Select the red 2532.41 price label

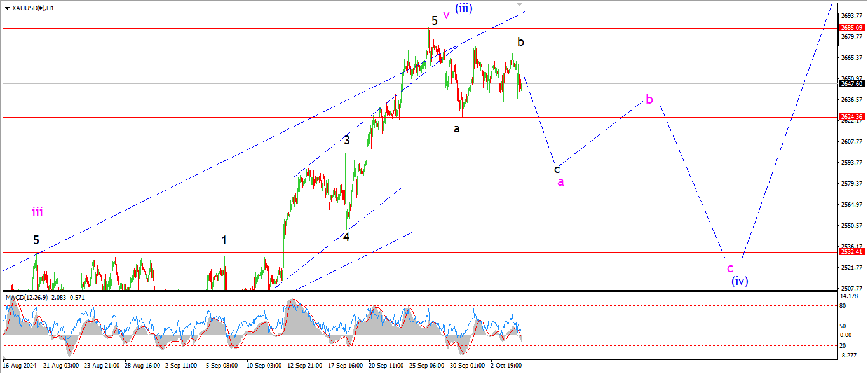tap(851, 252)
